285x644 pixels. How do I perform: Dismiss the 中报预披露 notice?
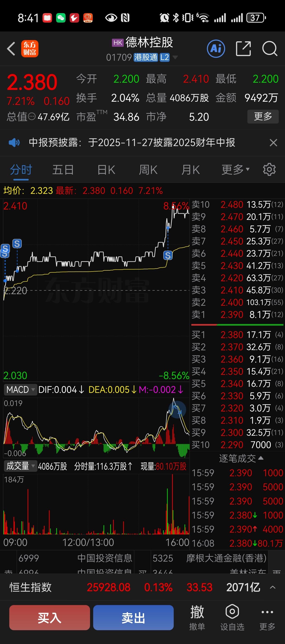(x=273, y=142)
